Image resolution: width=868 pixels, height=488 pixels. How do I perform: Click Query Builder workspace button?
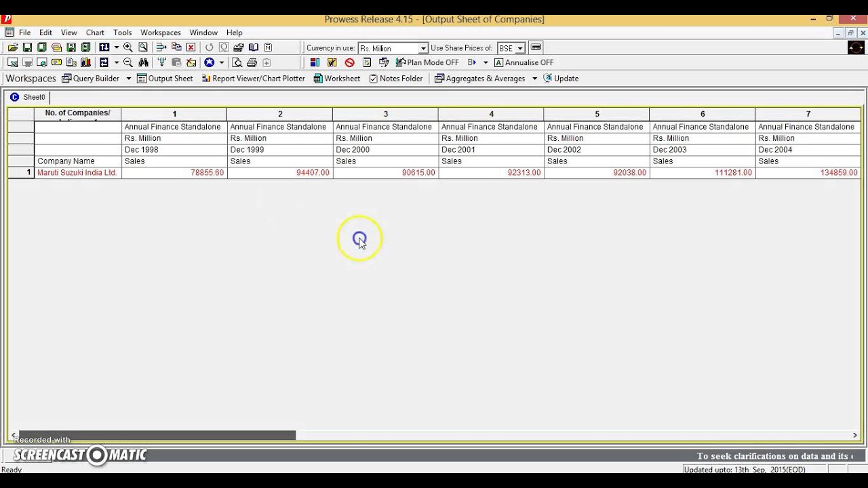click(x=91, y=79)
